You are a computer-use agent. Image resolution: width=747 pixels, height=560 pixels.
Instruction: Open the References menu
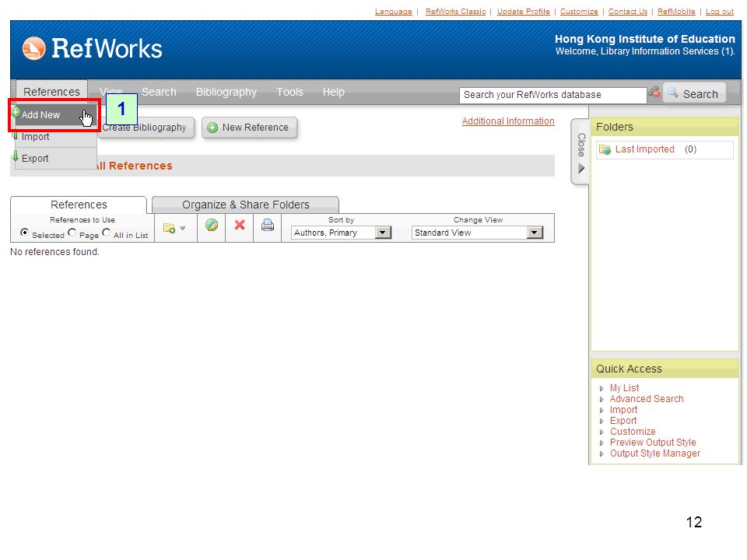51,92
